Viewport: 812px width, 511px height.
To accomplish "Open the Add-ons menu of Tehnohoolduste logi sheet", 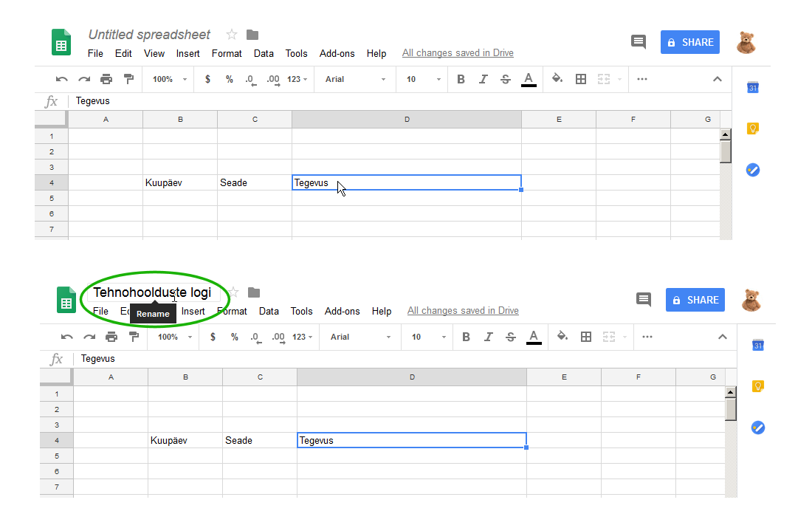I will (342, 311).
